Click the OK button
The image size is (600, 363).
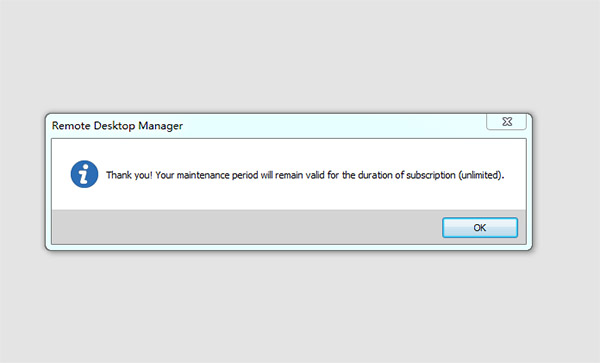[x=480, y=228]
